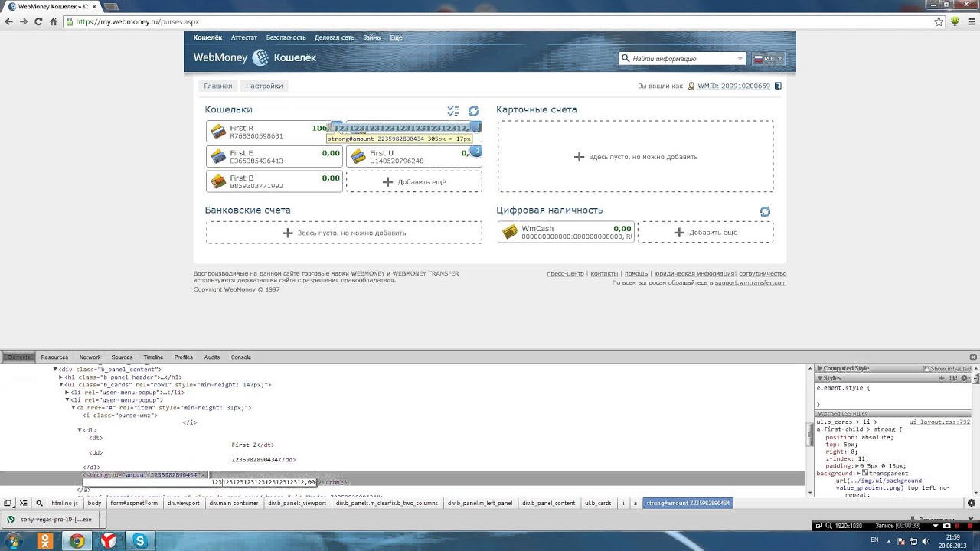Screen dimensions: 980x551
Task: Click the logout door icon near WMID
Action: (778, 86)
